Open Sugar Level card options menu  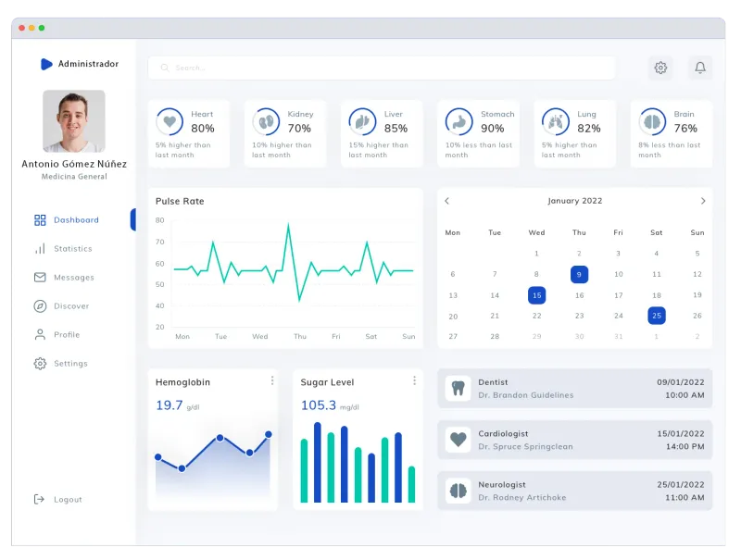(x=414, y=380)
